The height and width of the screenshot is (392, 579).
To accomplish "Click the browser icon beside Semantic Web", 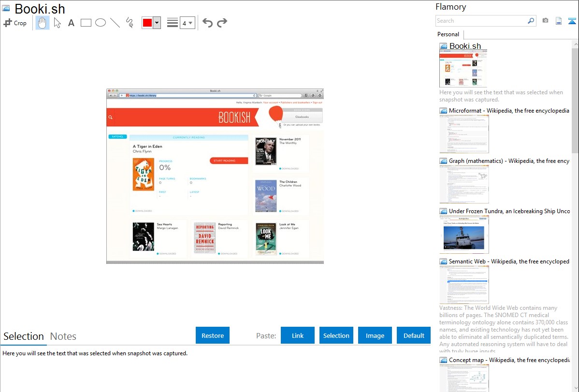I will (444, 261).
